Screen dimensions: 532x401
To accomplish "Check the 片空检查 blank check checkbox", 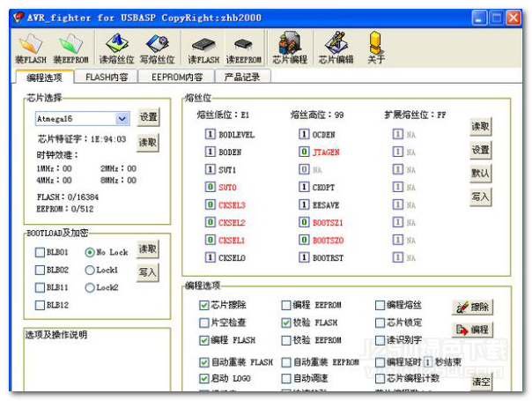I will pos(204,323).
